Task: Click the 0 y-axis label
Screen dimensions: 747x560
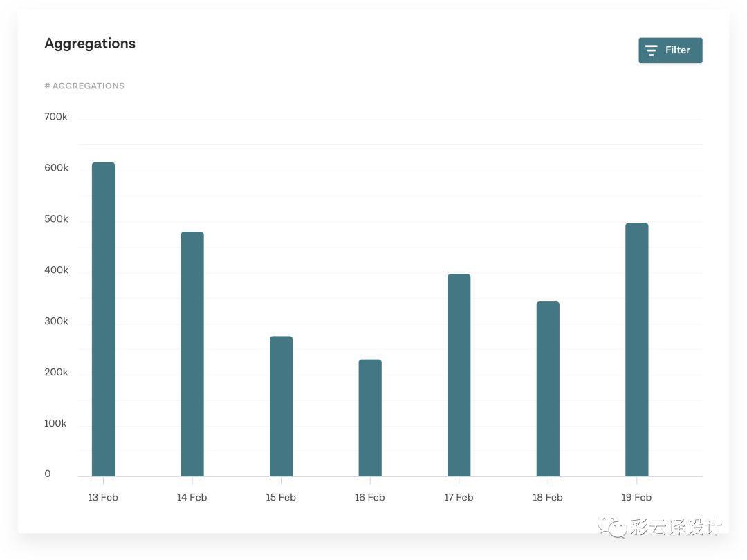Action: [x=48, y=474]
